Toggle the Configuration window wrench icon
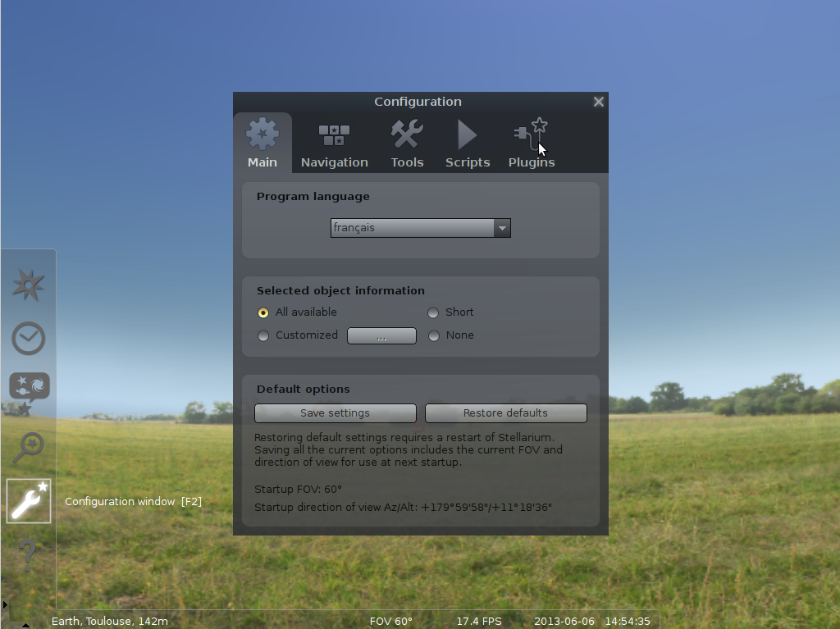Screen dimensions: 840x629 tap(29, 501)
